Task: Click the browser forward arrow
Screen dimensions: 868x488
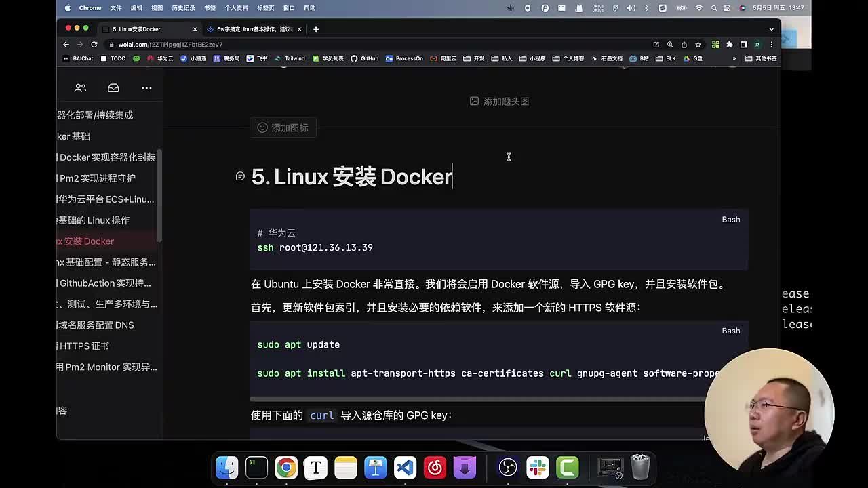Action: tap(80, 45)
